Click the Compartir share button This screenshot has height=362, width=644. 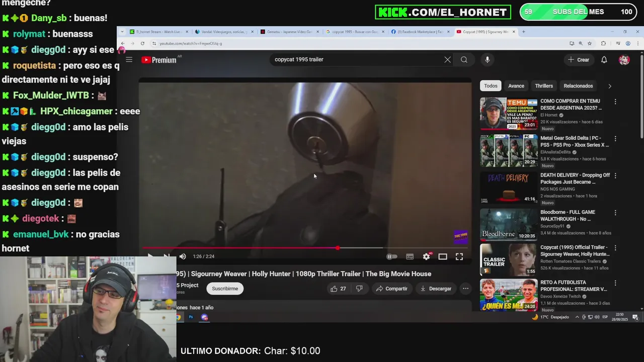(391, 289)
